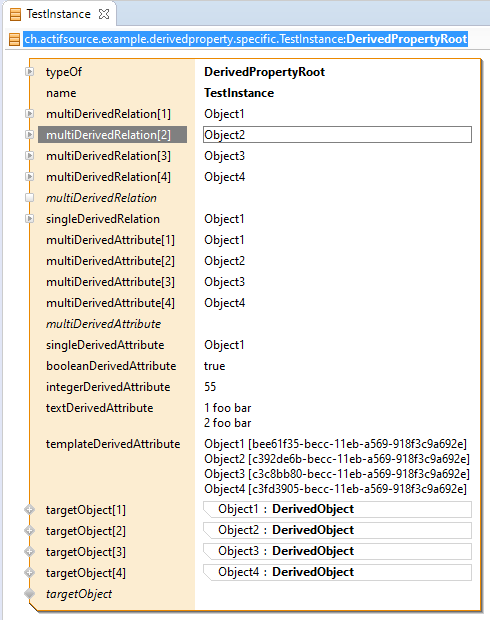Select the italic targetObject label
The image size is (490, 620).
click(79, 594)
